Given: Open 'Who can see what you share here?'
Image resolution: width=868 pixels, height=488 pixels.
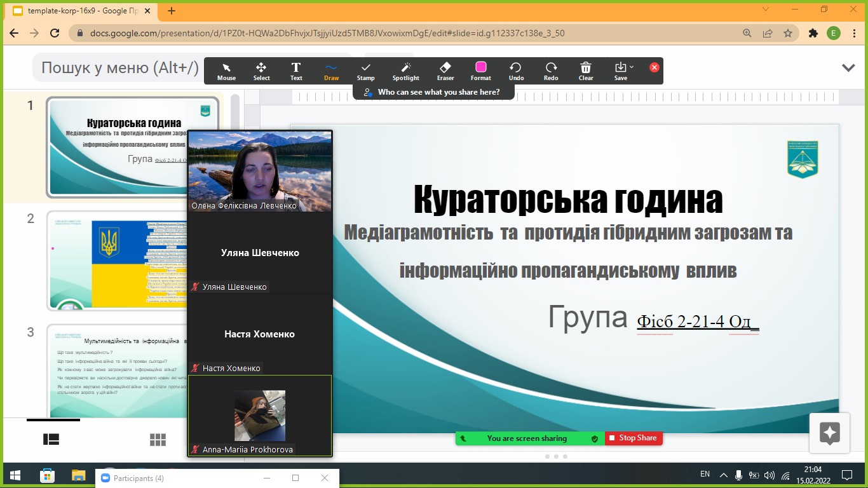Looking at the screenshot, I should (432, 92).
